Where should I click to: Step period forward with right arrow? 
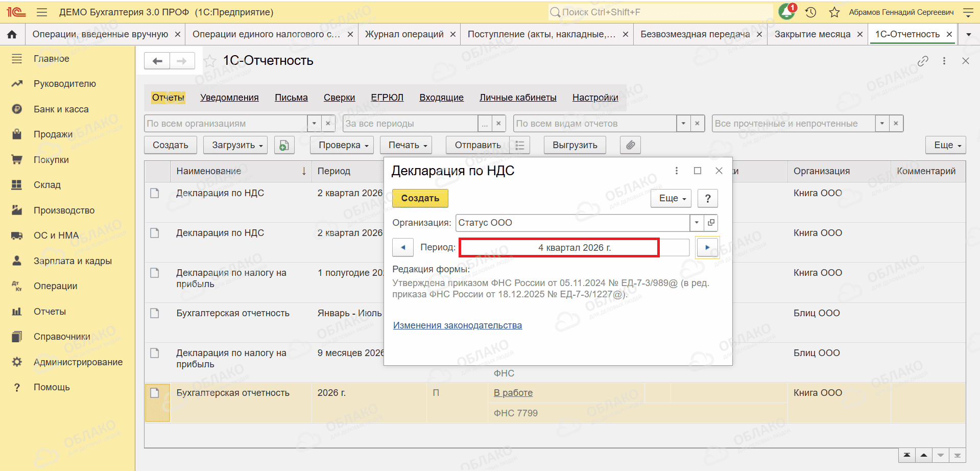pyautogui.click(x=707, y=247)
